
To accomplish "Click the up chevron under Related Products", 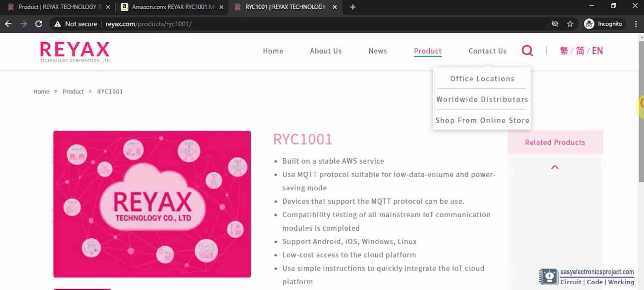I will 555,167.
